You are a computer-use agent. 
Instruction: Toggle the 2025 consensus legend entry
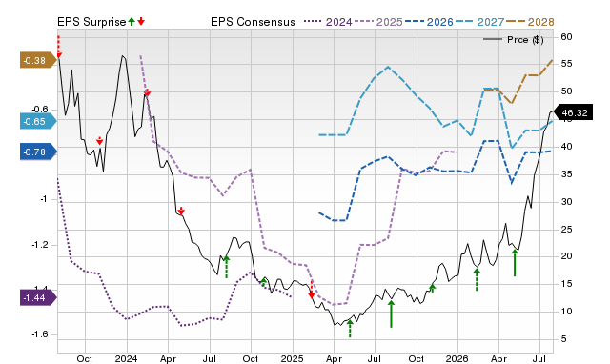click(378, 22)
